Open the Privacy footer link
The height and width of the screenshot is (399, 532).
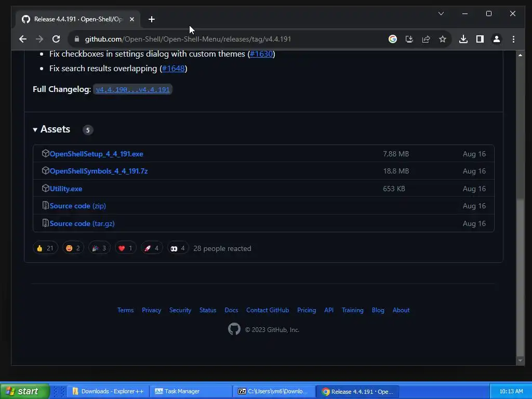(x=151, y=310)
